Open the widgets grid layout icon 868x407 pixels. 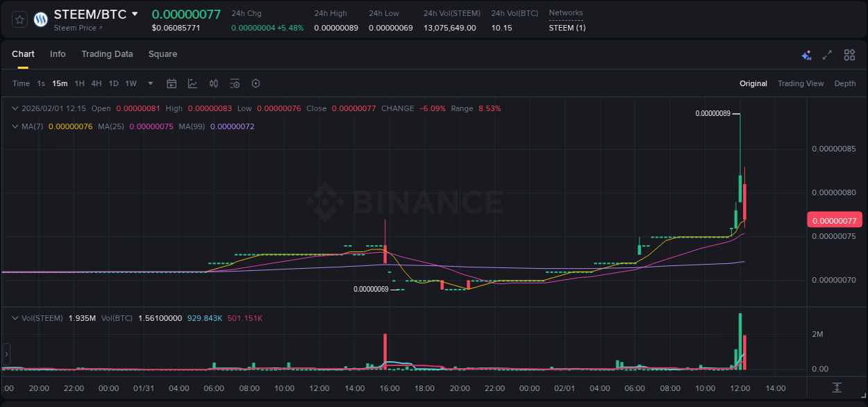(849, 54)
